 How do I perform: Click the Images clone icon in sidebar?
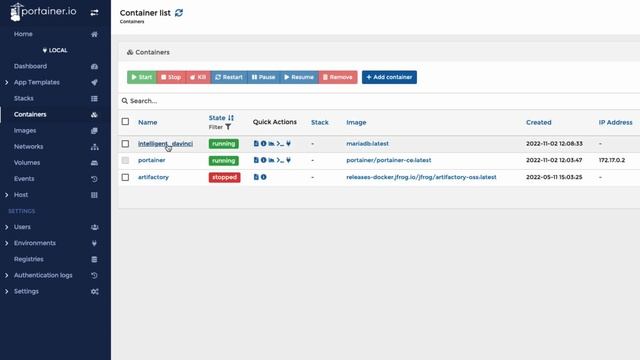[94, 131]
